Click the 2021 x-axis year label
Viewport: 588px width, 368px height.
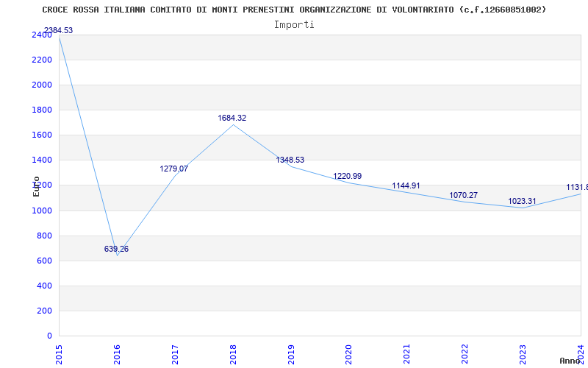pyautogui.click(x=407, y=354)
